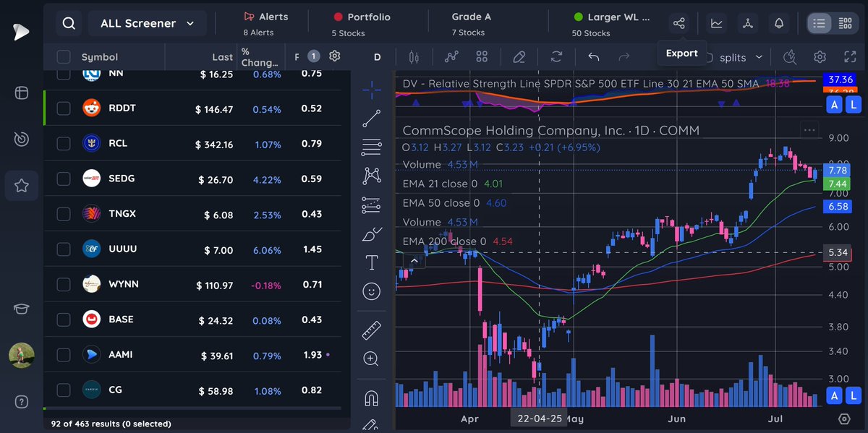Select the XABCD pattern tool
868x433 pixels.
coord(372,175)
